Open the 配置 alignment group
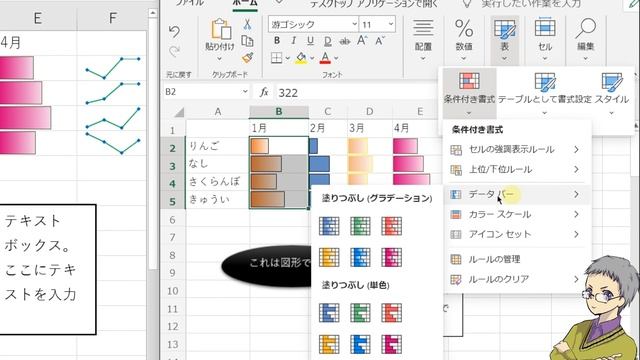This screenshot has height=360, width=640. (423, 40)
